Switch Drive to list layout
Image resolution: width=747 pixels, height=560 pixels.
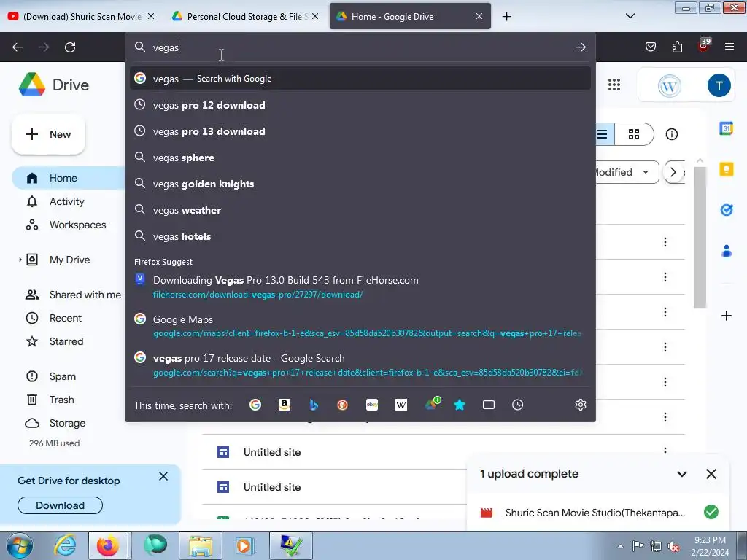pyautogui.click(x=603, y=134)
